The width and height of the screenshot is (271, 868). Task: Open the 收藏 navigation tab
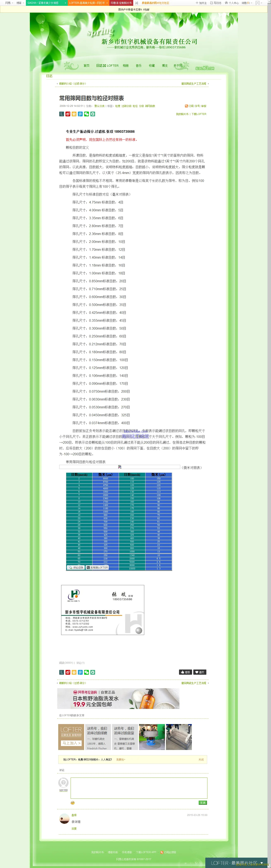click(x=152, y=66)
